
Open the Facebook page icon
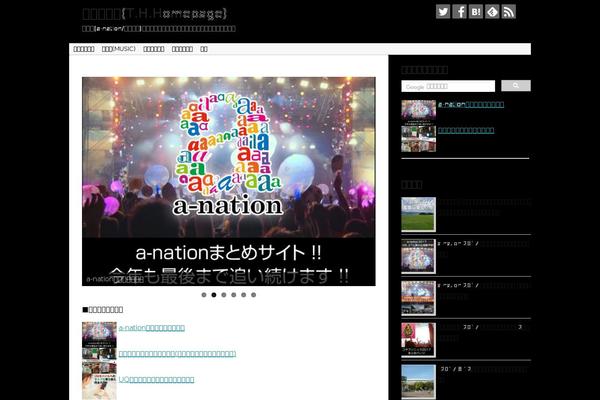coord(460,11)
